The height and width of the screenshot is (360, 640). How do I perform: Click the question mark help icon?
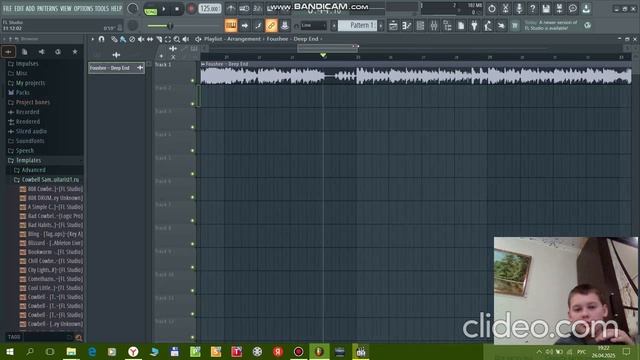pyautogui.click(x=532, y=9)
